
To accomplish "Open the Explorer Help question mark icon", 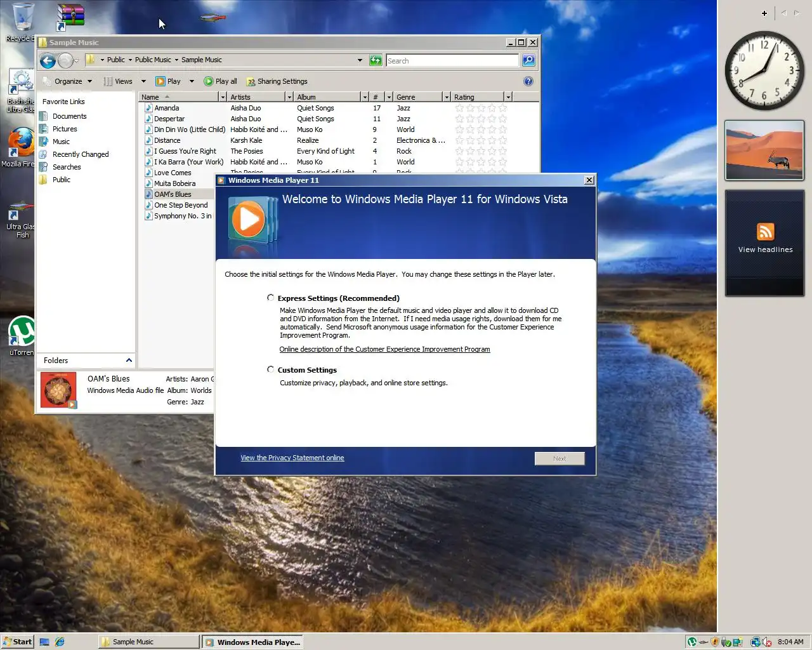I will tap(528, 81).
